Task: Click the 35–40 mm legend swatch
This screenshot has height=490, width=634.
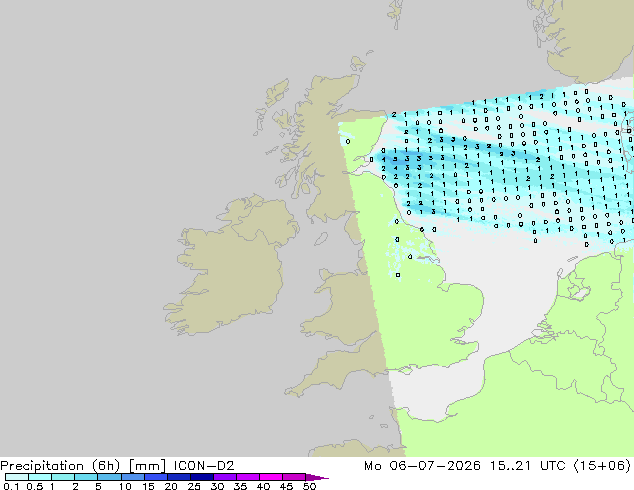Action: click(247, 477)
